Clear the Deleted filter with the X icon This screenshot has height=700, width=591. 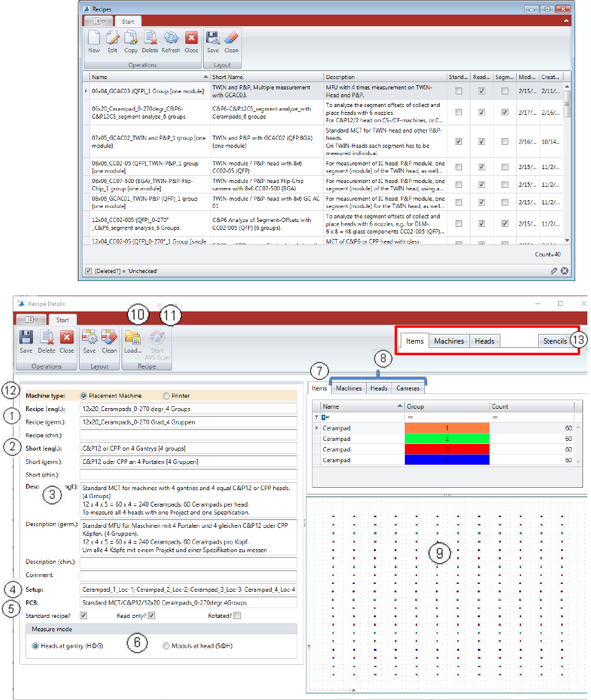pyautogui.click(x=565, y=271)
